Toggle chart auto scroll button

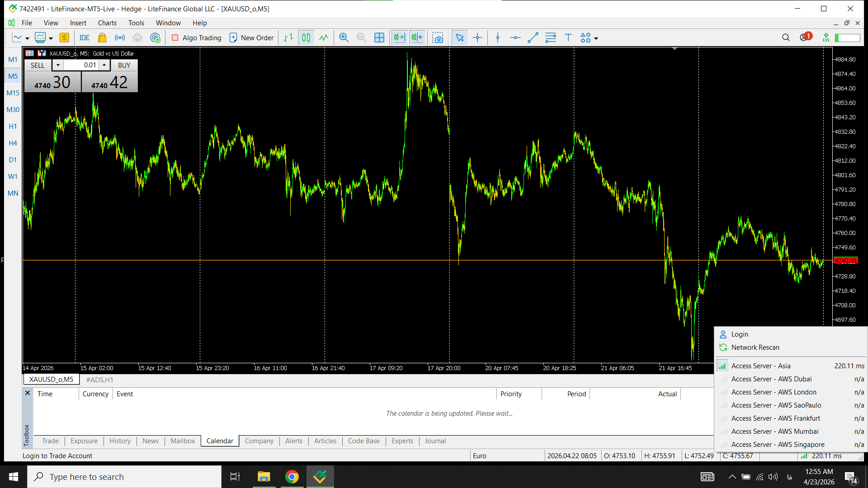tap(399, 38)
